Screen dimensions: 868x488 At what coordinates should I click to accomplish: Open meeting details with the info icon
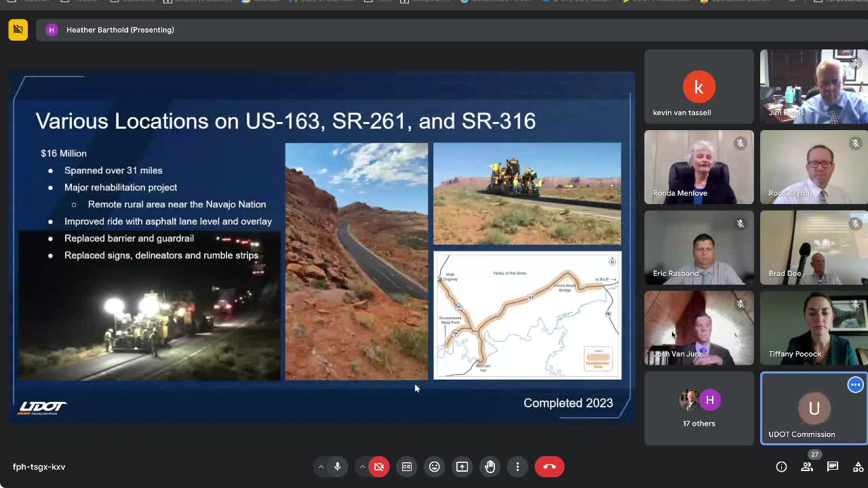pyautogui.click(x=781, y=466)
